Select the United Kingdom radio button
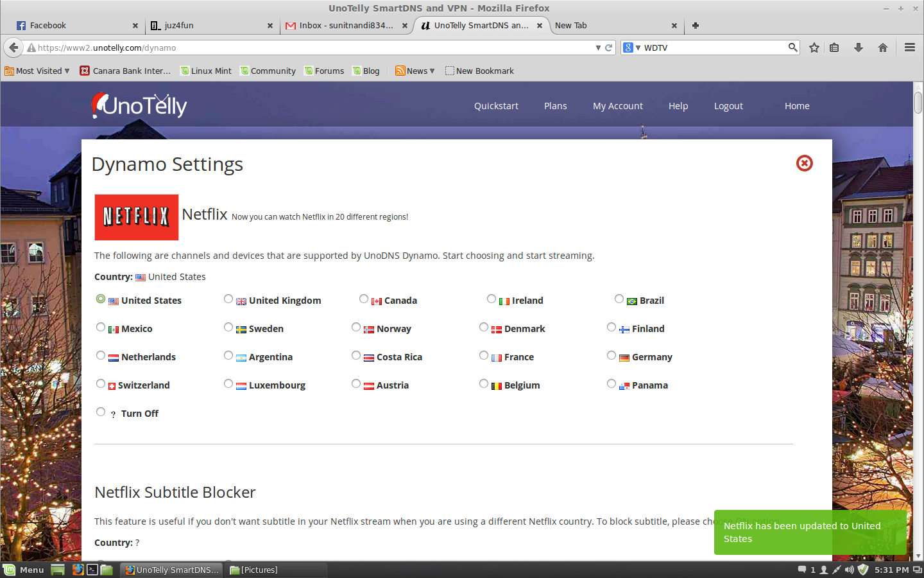The image size is (924, 578). pos(228,299)
